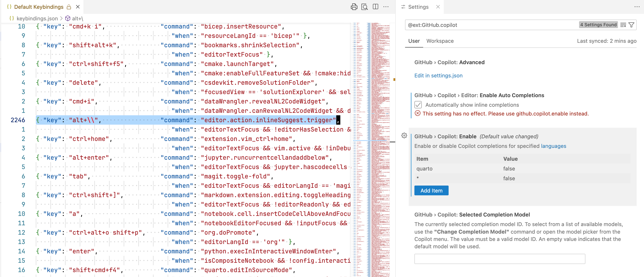
Task: Close the Default Keybindings tab
Action: [x=78, y=7]
